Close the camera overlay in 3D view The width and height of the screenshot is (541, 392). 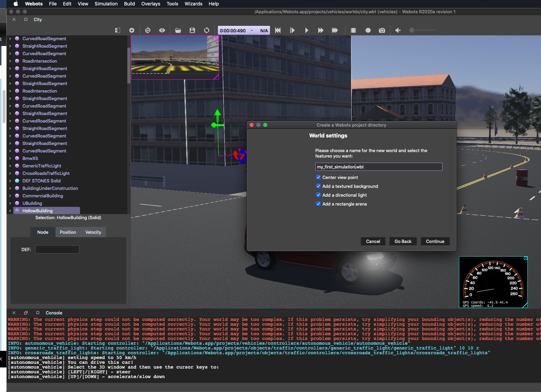coord(217,37)
